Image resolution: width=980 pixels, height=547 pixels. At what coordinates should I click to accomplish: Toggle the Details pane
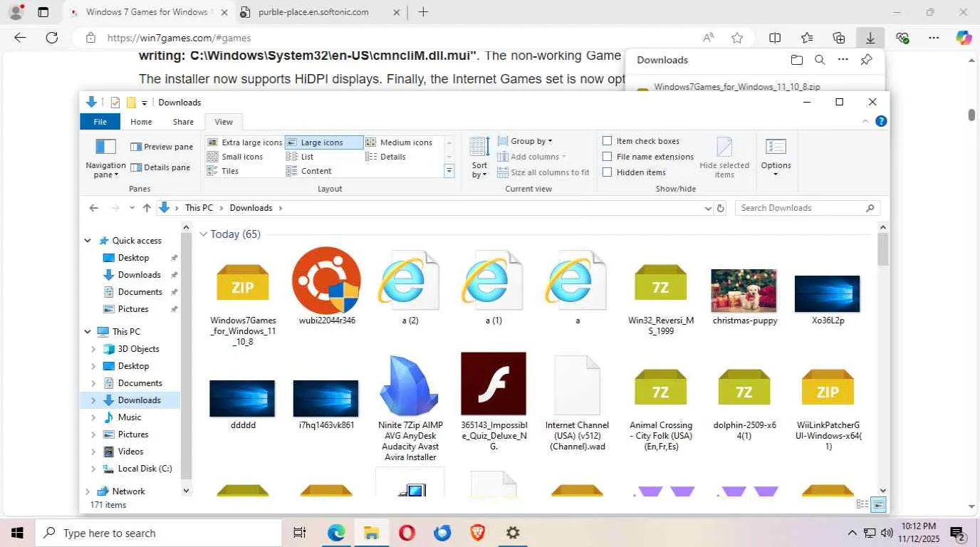tap(162, 167)
